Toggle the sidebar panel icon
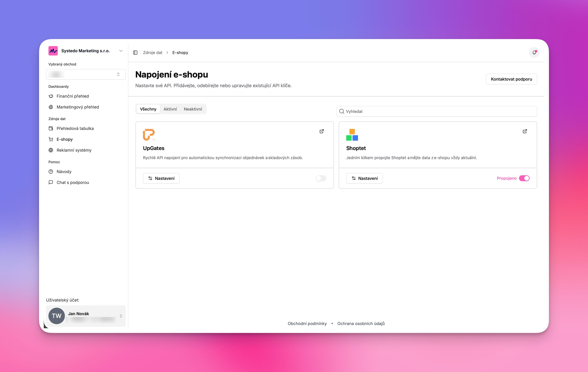This screenshot has height=372, width=588. [135, 53]
